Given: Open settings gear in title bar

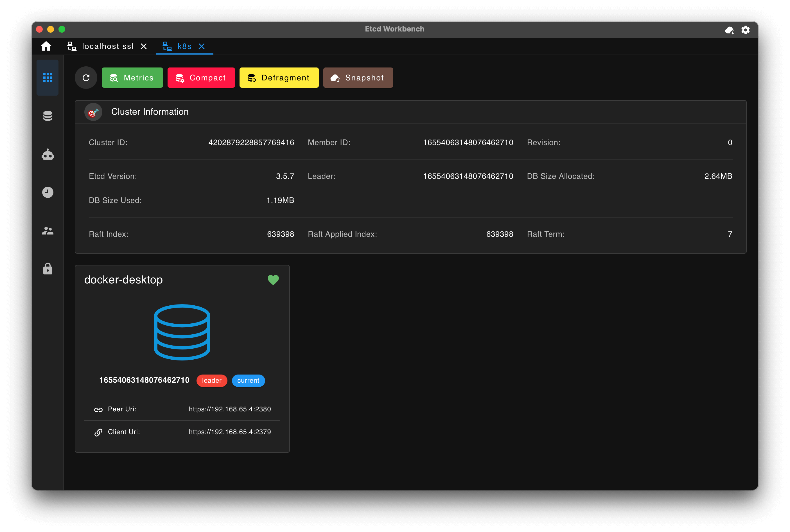Looking at the screenshot, I should pyautogui.click(x=746, y=30).
